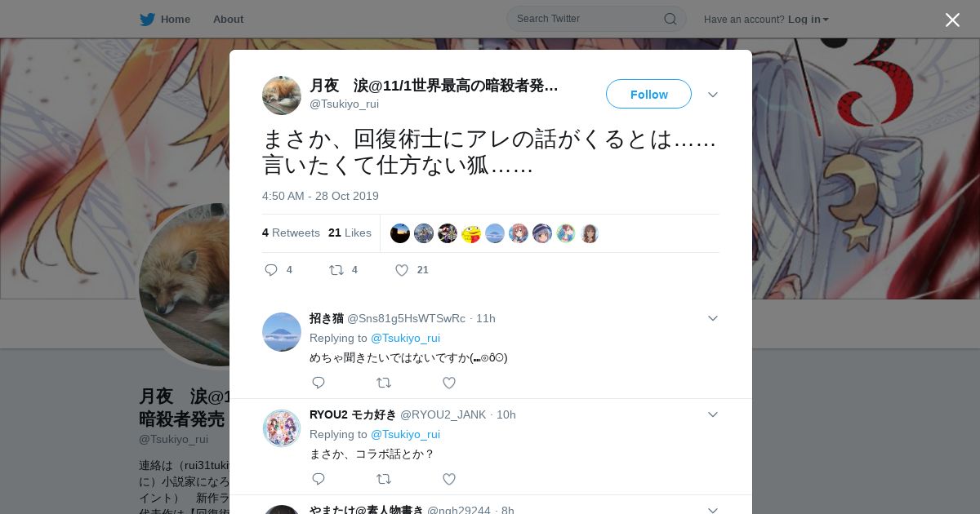The width and height of the screenshot is (980, 514).
Task: Click in the Search Twitter field
Action: (588, 19)
